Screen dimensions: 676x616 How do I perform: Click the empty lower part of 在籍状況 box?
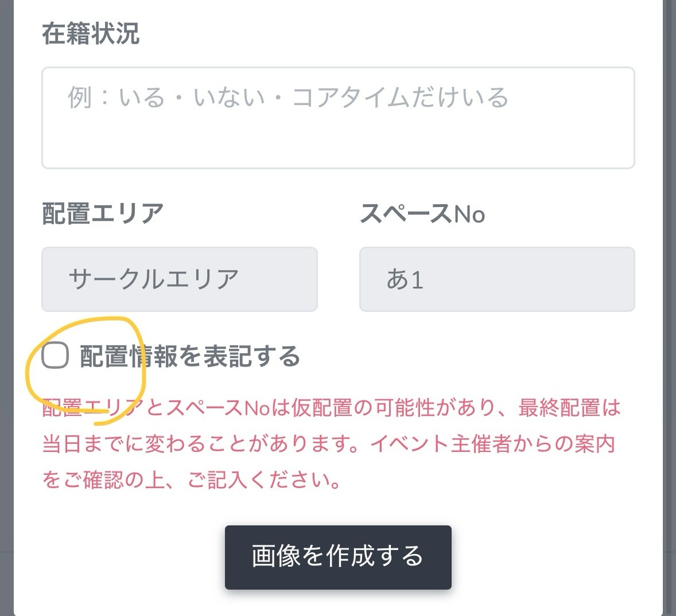point(337,146)
